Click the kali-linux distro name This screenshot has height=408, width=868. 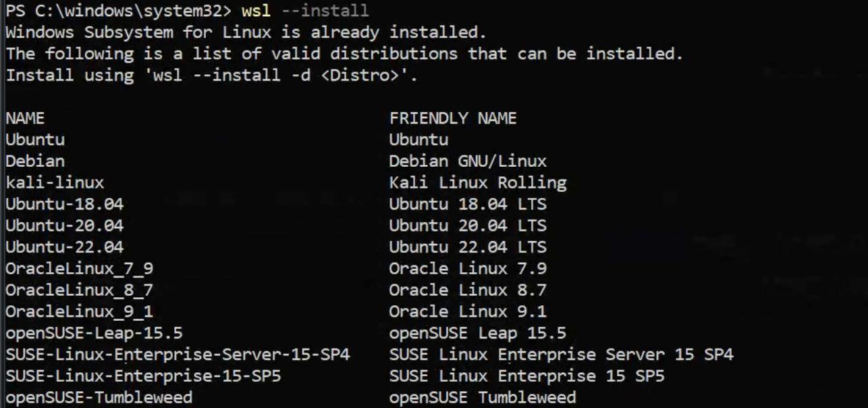55,183
